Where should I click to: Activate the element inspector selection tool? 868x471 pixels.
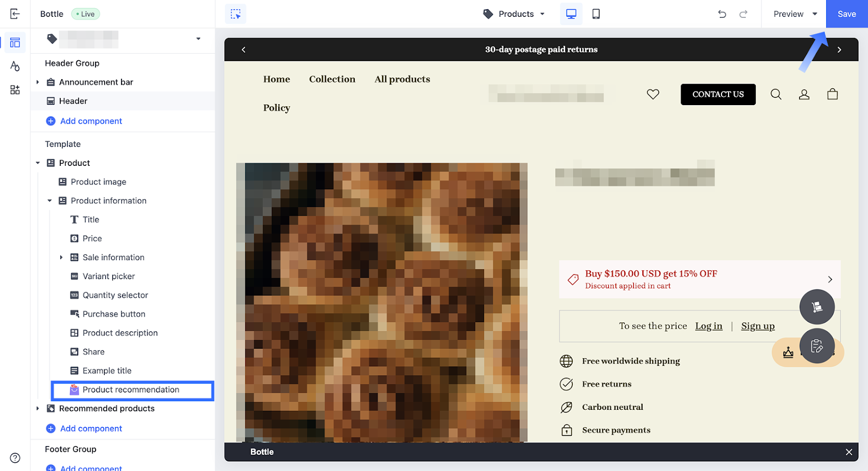pos(235,14)
